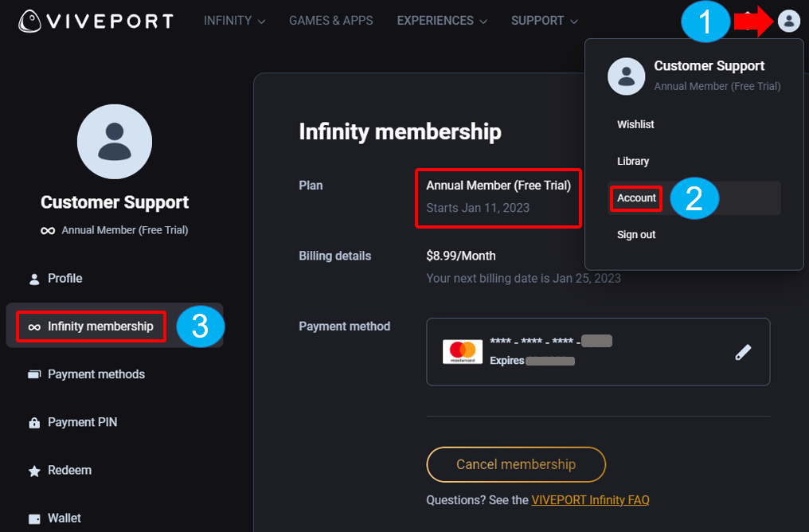Click the pencil icon to edit payment method
809x532 pixels.
(743, 352)
